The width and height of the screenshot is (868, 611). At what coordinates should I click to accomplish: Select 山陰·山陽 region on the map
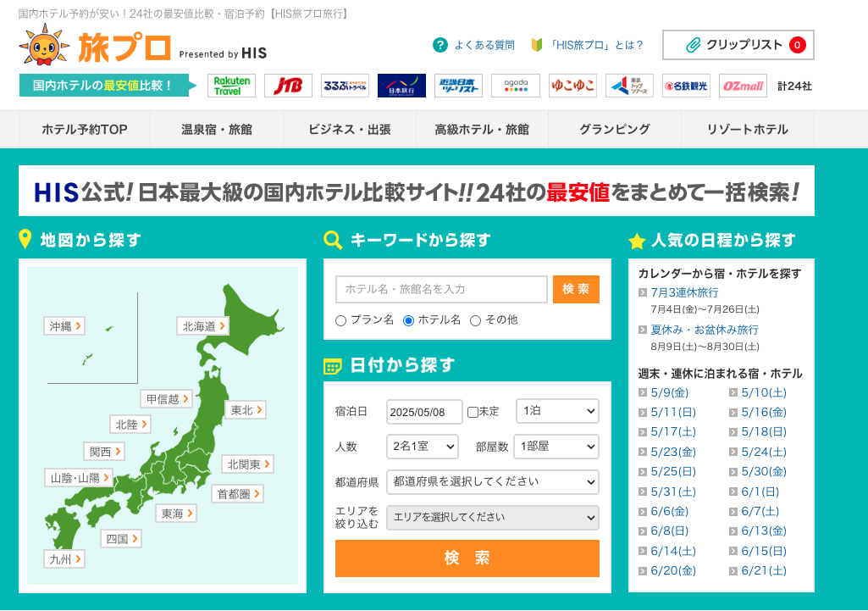click(79, 478)
